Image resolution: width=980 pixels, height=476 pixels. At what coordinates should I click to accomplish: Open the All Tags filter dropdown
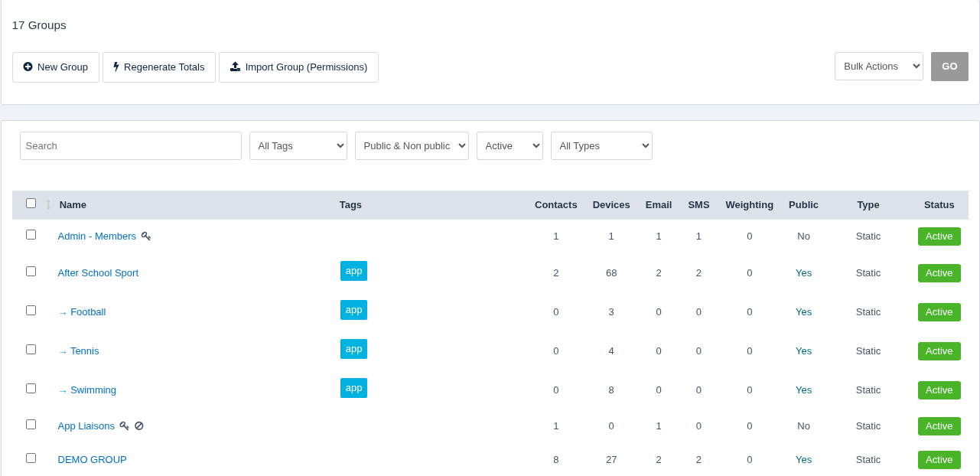[298, 146]
